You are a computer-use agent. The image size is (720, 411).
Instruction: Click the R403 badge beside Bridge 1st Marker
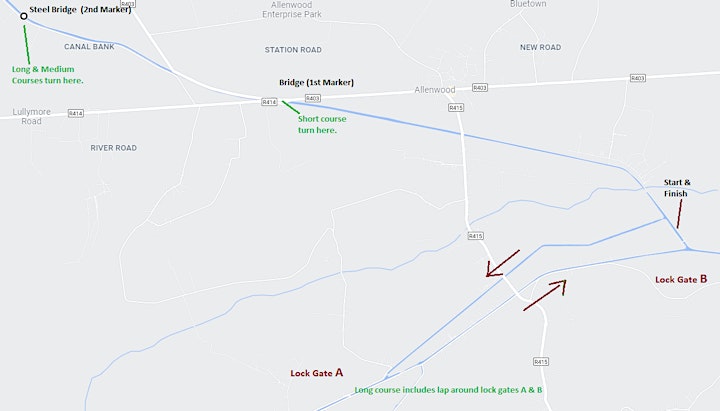(313, 98)
